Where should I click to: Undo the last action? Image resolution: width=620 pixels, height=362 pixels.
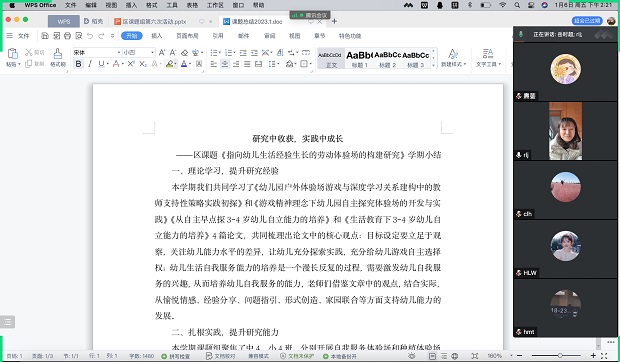90,36
